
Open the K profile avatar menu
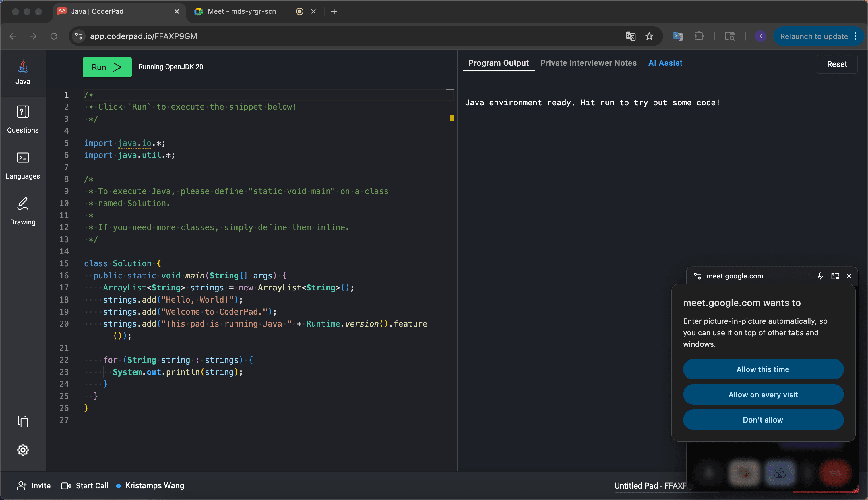click(760, 36)
